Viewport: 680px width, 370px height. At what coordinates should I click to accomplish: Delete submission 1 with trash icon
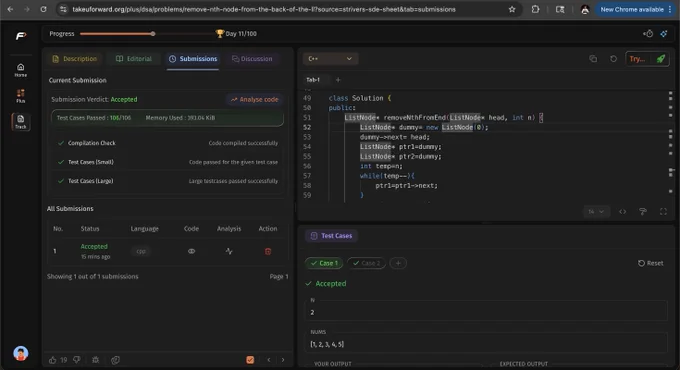coord(268,251)
